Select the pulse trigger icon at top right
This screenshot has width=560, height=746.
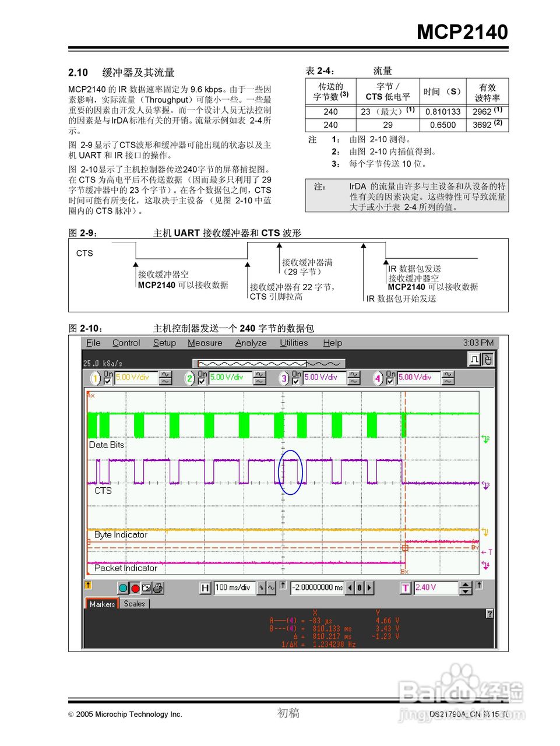coord(473,359)
